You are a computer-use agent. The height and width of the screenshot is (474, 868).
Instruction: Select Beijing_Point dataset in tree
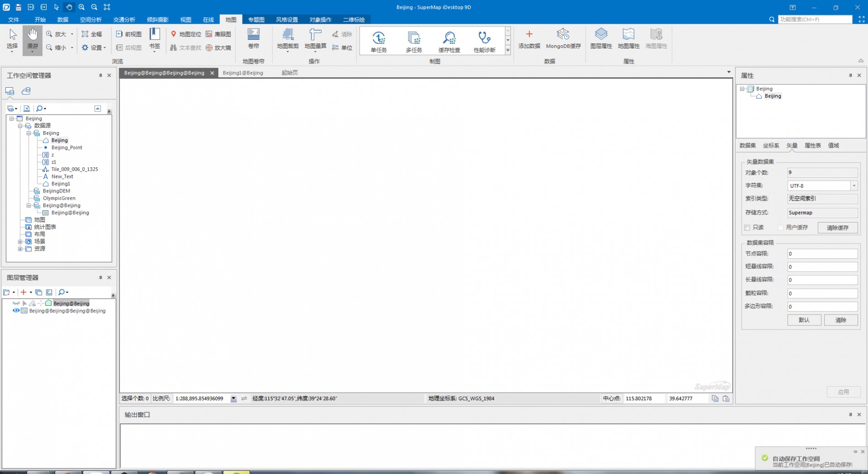67,148
